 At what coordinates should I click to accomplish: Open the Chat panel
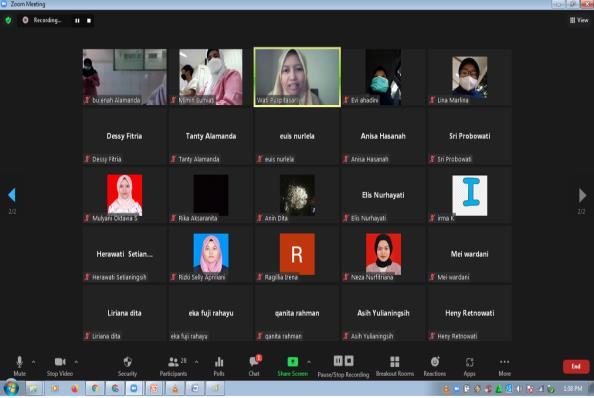(254, 366)
